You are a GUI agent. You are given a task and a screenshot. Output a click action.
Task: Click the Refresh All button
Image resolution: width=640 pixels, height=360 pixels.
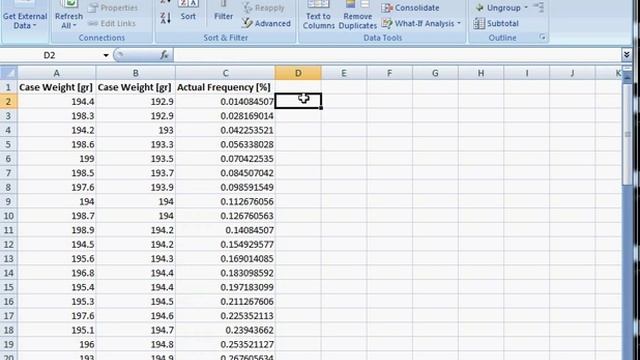click(69, 16)
